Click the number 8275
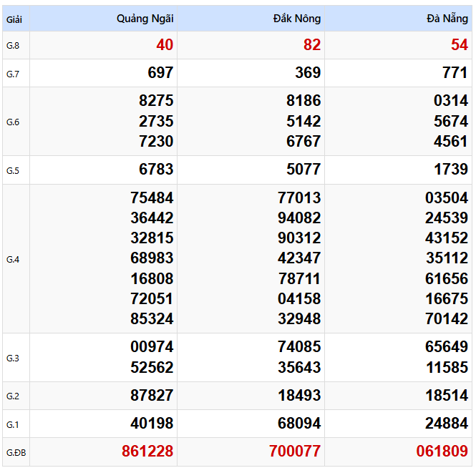This screenshot has width=476, height=473. [156, 101]
